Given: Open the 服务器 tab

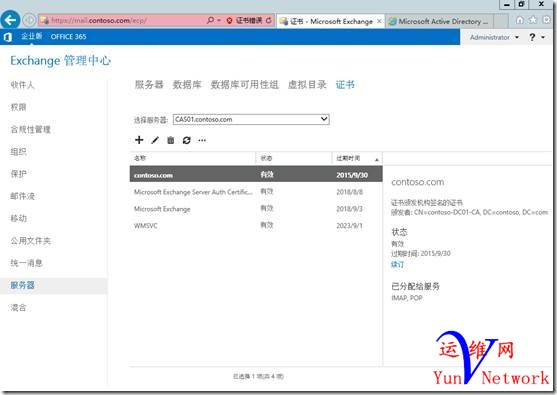Looking at the screenshot, I should (149, 85).
